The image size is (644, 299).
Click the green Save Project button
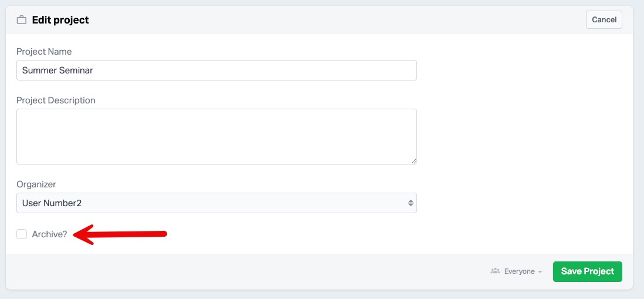(x=587, y=271)
